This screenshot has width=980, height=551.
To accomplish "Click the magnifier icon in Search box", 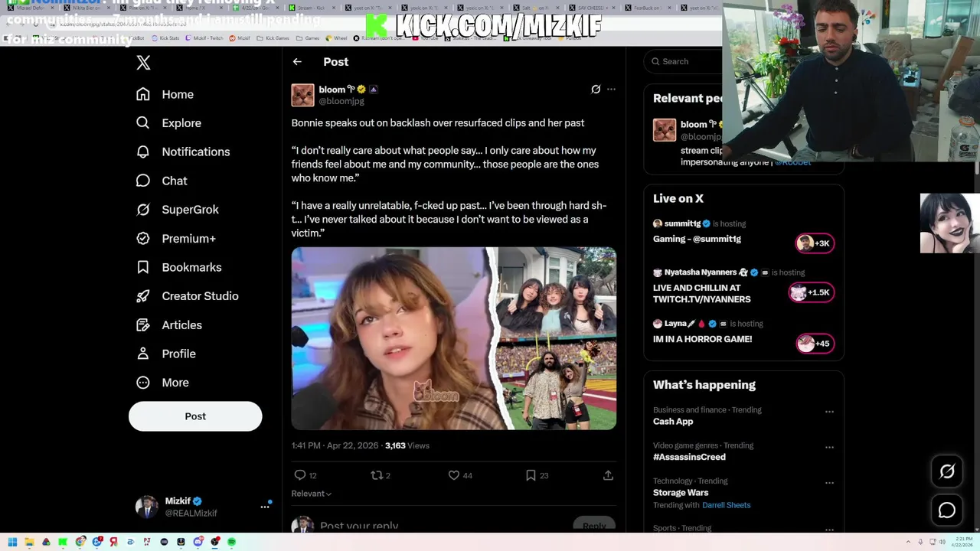I will coord(655,61).
